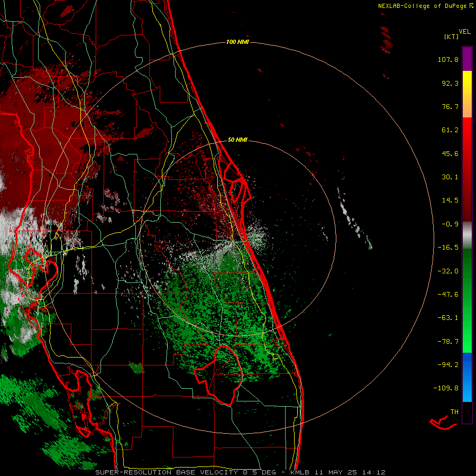Screen dimensions: 476x476
Task: Select the -16.5 velocity scale value
Action: coord(448,248)
